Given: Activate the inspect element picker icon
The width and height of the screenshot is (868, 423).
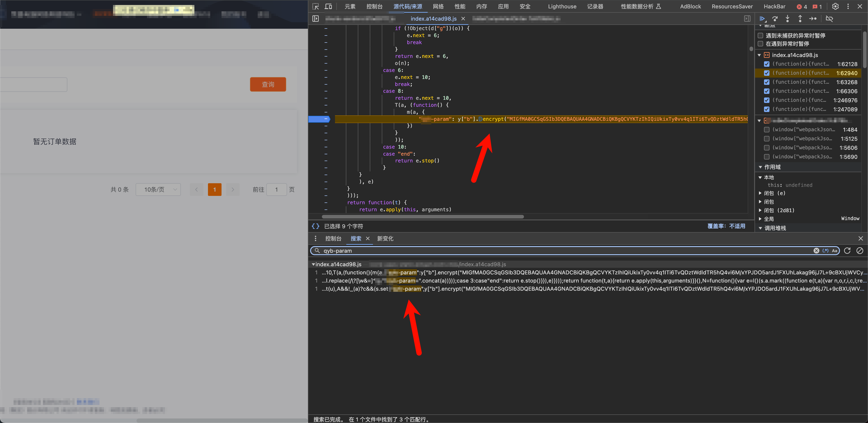Looking at the screenshot, I should point(315,6).
